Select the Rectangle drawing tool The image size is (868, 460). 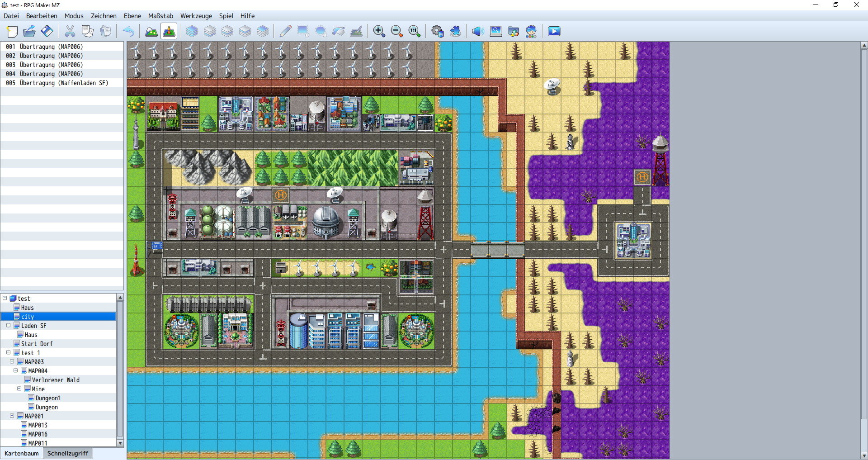tap(303, 31)
